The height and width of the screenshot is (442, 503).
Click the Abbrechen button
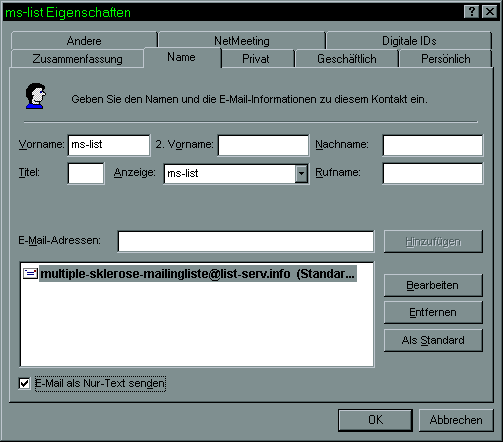456,420
